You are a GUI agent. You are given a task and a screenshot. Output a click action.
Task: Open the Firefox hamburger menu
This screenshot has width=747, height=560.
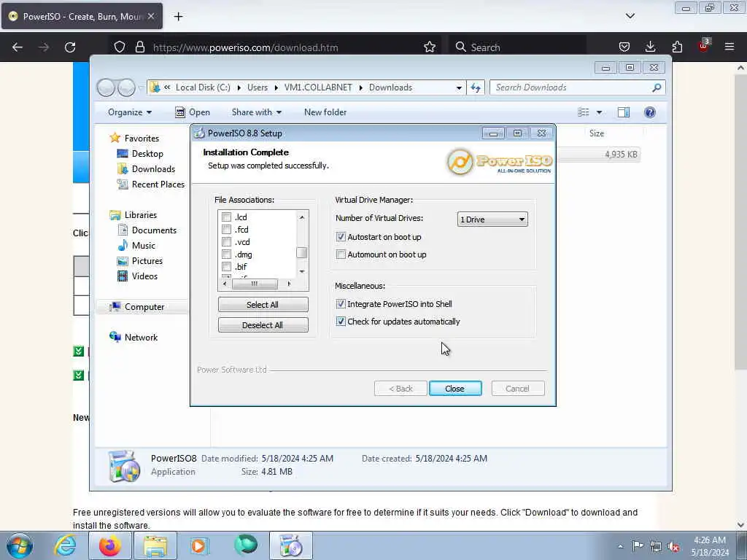(729, 47)
